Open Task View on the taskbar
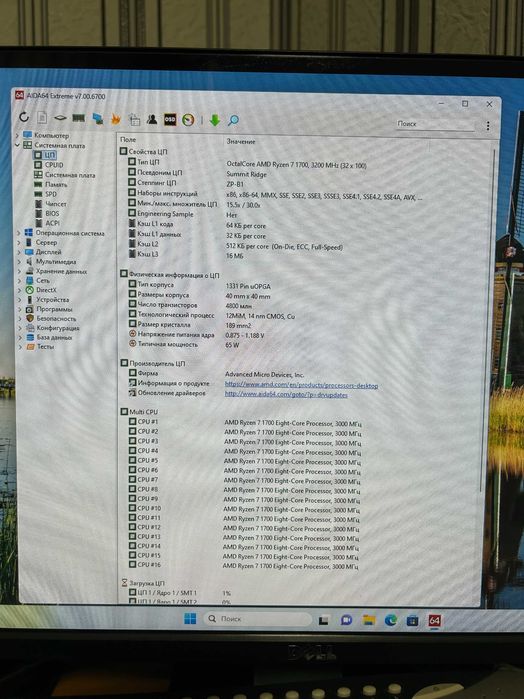This screenshot has height=699, width=524. (x=324, y=620)
